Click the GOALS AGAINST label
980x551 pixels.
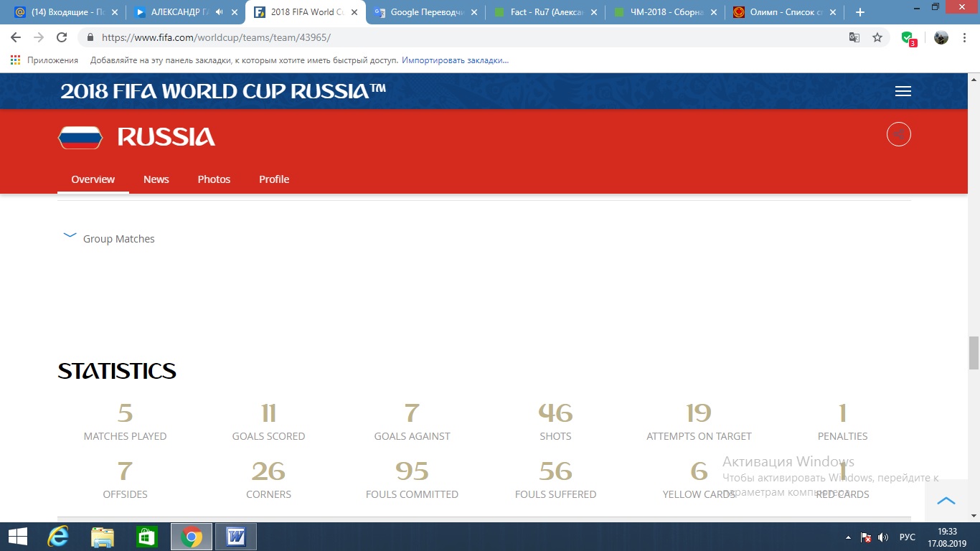(x=412, y=436)
